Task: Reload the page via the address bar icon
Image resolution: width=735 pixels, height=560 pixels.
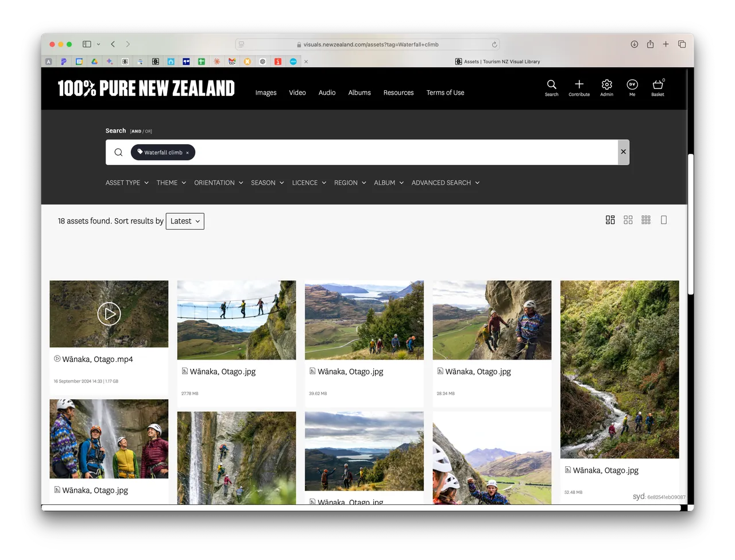Action: tap(494, 44)
